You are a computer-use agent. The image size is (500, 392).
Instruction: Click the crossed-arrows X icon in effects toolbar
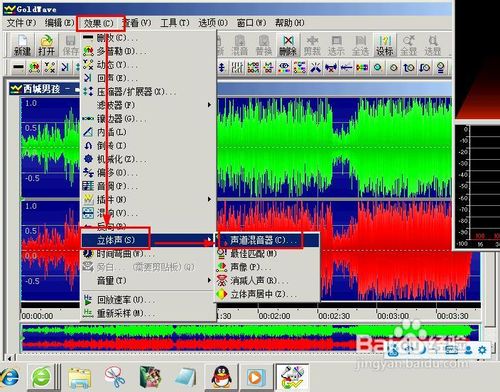[x=315, y=68]
